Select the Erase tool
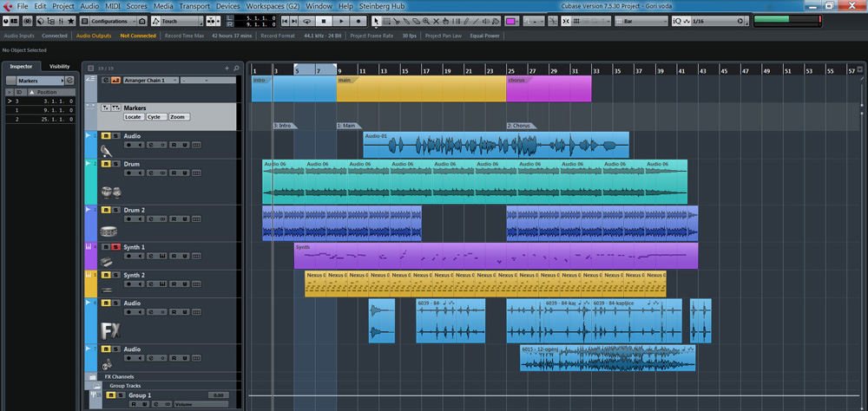868x411 pixels. pyautogui.click(x=417, y=21)
